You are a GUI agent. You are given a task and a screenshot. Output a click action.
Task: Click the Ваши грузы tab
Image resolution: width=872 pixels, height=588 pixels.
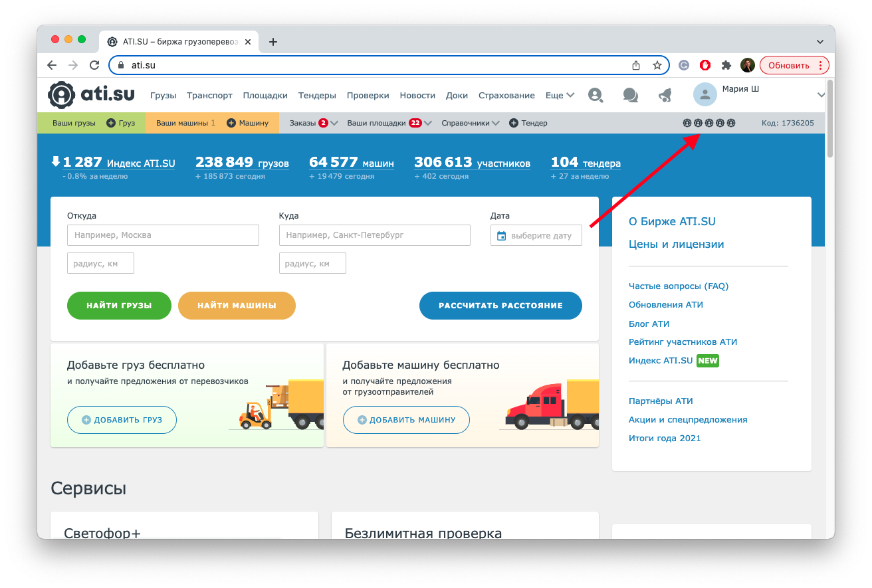[x=74, y=123]
